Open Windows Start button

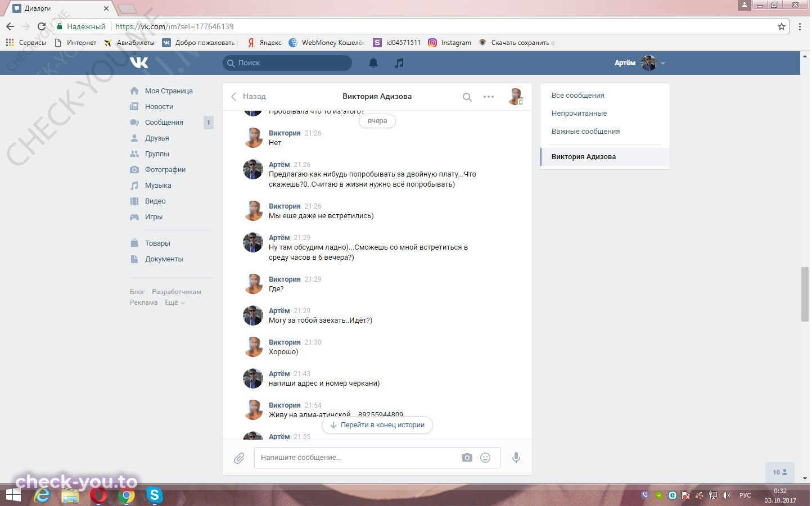tap(13, 495)
